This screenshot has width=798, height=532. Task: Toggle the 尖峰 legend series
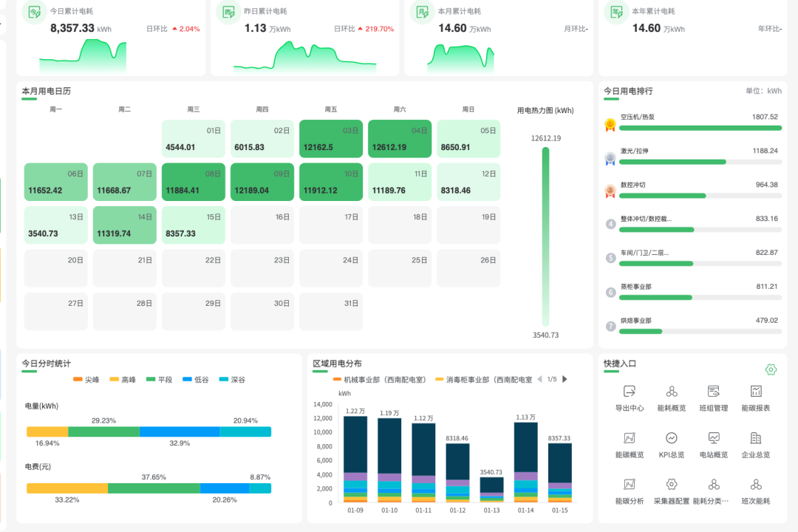[x=86, y=380]
